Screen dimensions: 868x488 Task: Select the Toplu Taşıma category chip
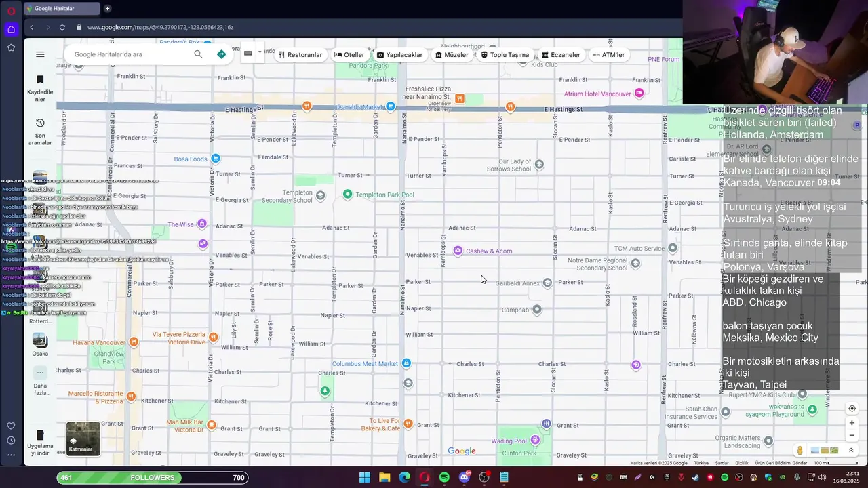click(x=505, y=55)
